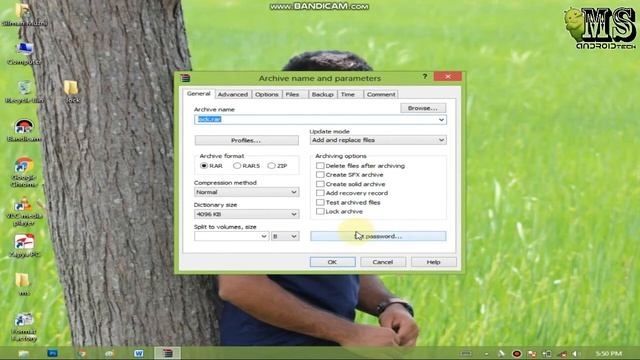Switch to the Comment tab
This screenshot has height=360, width=640.
coord(381,94)
